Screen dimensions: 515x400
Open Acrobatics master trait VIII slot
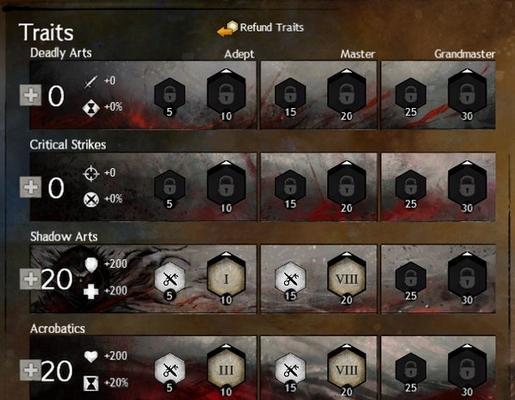tap(346, 370)
